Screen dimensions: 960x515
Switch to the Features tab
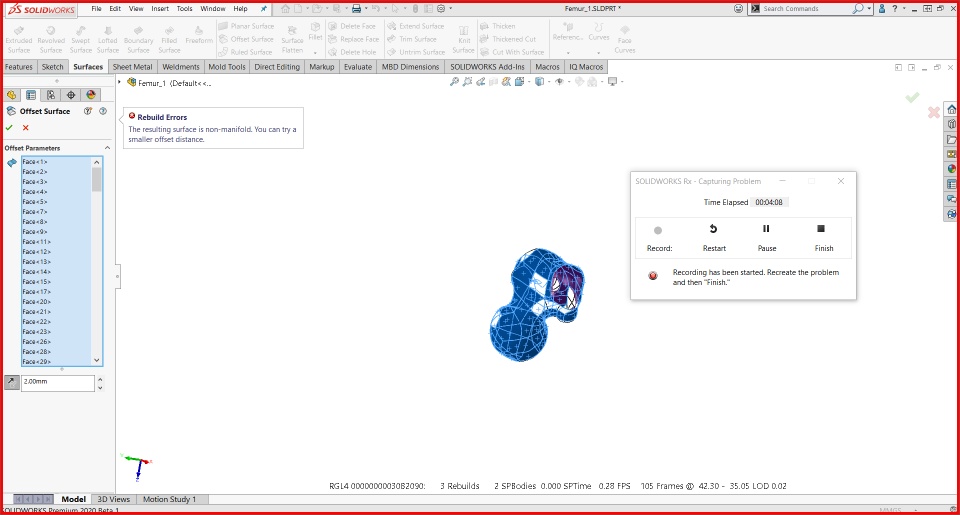click(19, 67)
